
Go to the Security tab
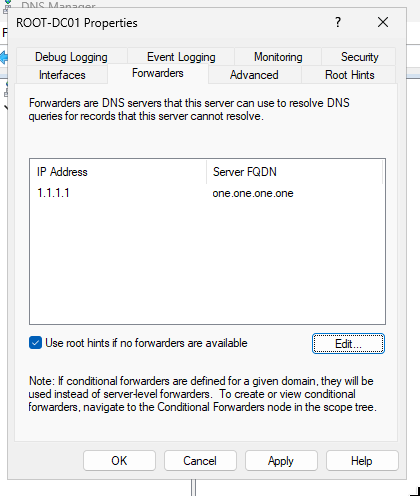pos(359,57)
